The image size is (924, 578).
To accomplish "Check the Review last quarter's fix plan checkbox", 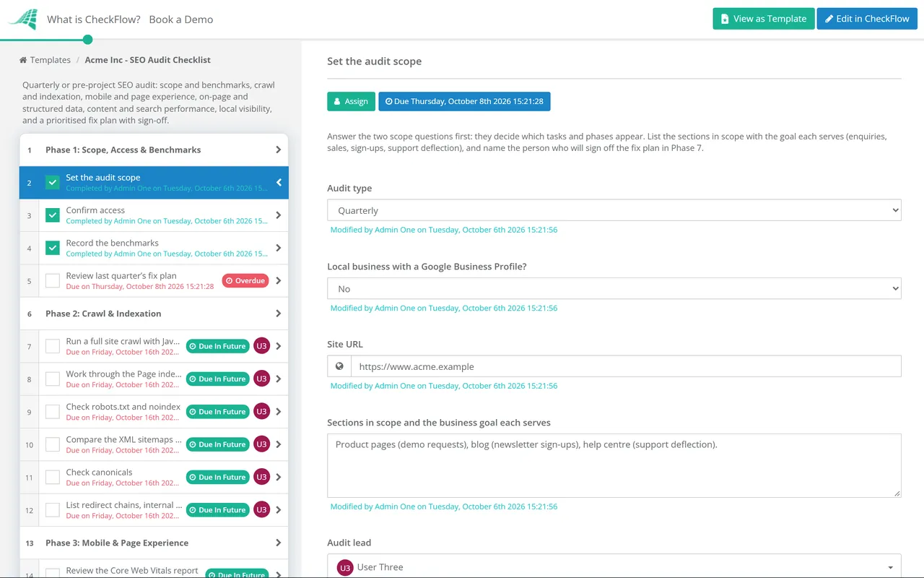I will point(53,280).
